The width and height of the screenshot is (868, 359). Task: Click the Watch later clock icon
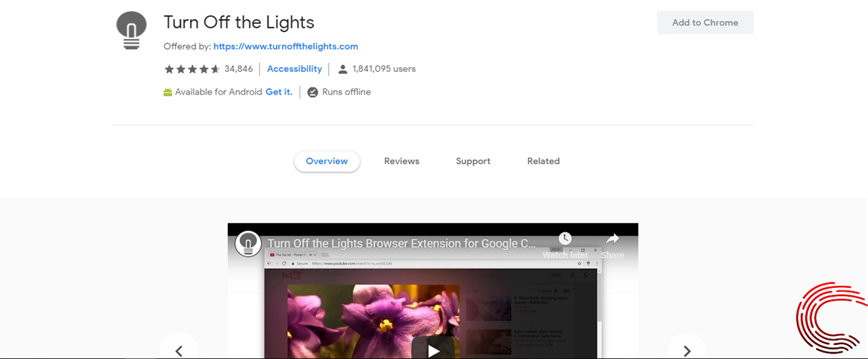click(565, 238)
